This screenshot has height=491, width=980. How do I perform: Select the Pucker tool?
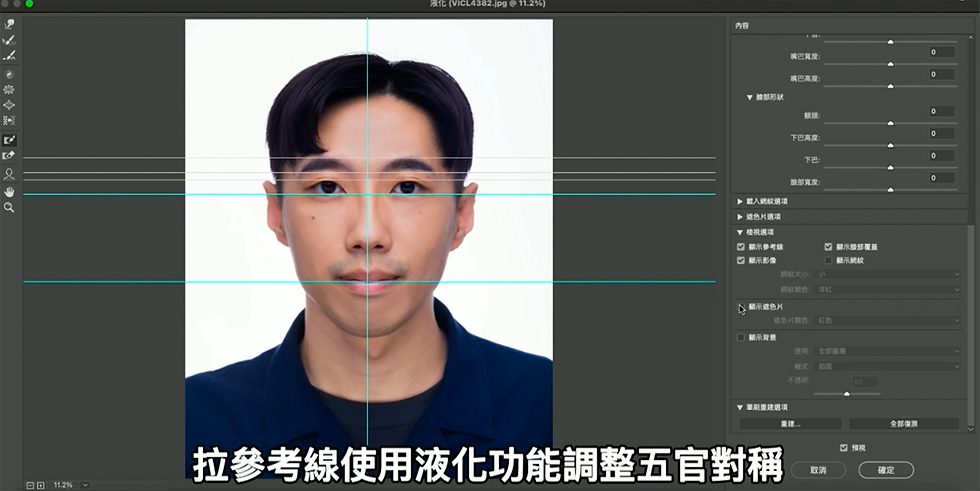point(9,90)
